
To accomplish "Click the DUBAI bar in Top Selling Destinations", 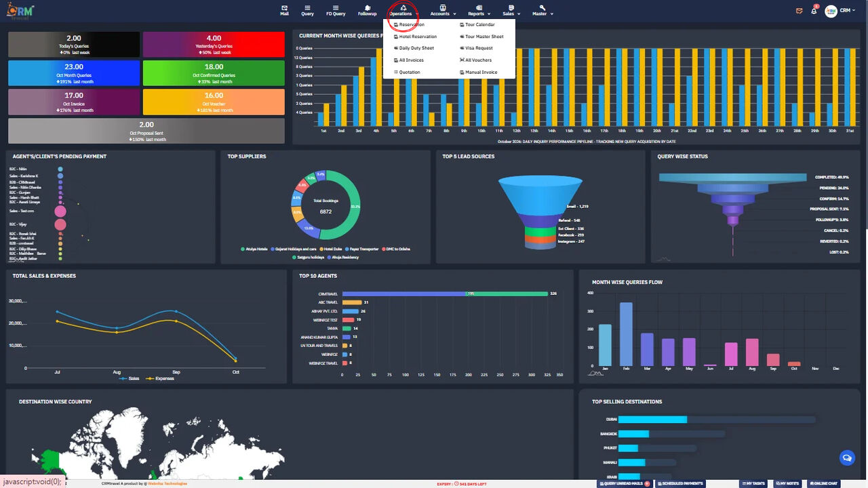I will pyautogui.click(x=653, y=420).
